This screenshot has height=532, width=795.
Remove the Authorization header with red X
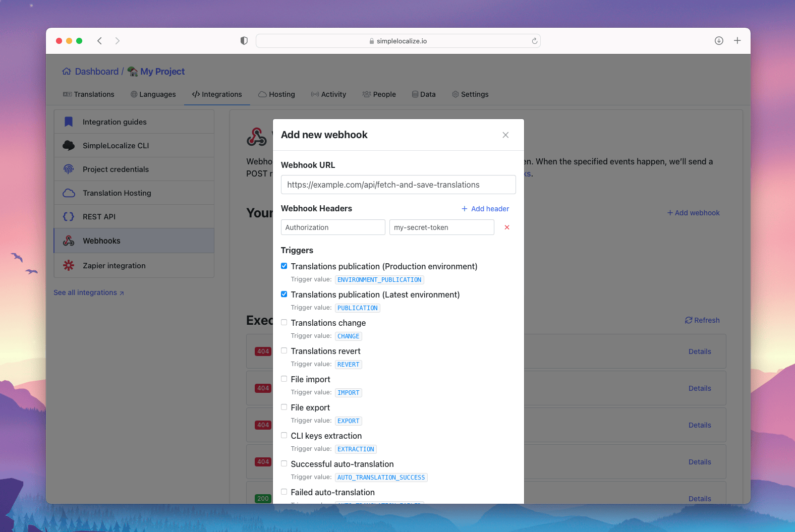507,227
